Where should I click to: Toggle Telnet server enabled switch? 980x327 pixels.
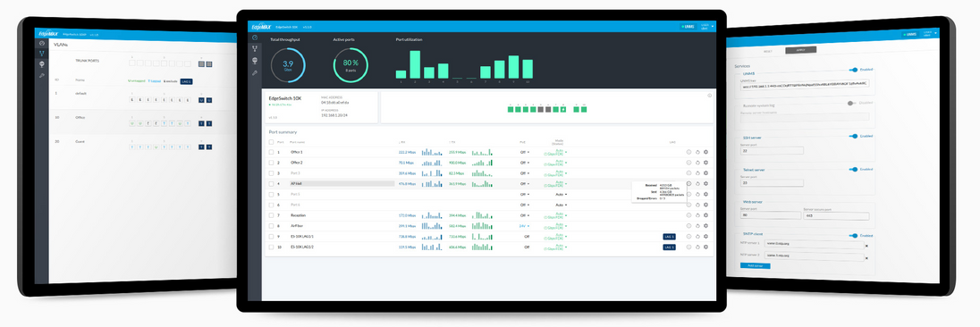pyautogui.click(x=853, y=169)
